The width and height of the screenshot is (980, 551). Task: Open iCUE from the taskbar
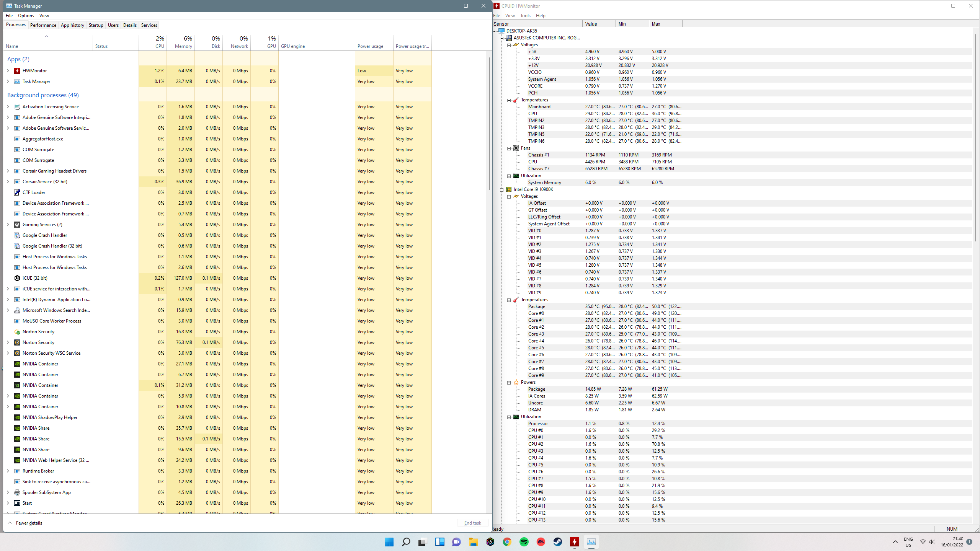click(x=490, y=542)
